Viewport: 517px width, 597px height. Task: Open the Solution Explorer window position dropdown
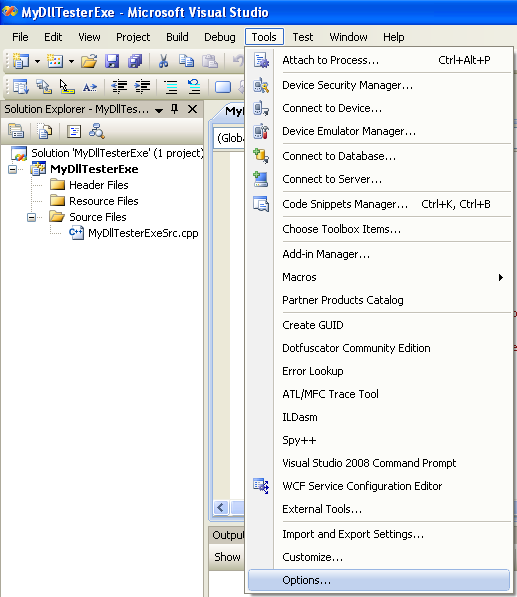(x=159, y=110)
